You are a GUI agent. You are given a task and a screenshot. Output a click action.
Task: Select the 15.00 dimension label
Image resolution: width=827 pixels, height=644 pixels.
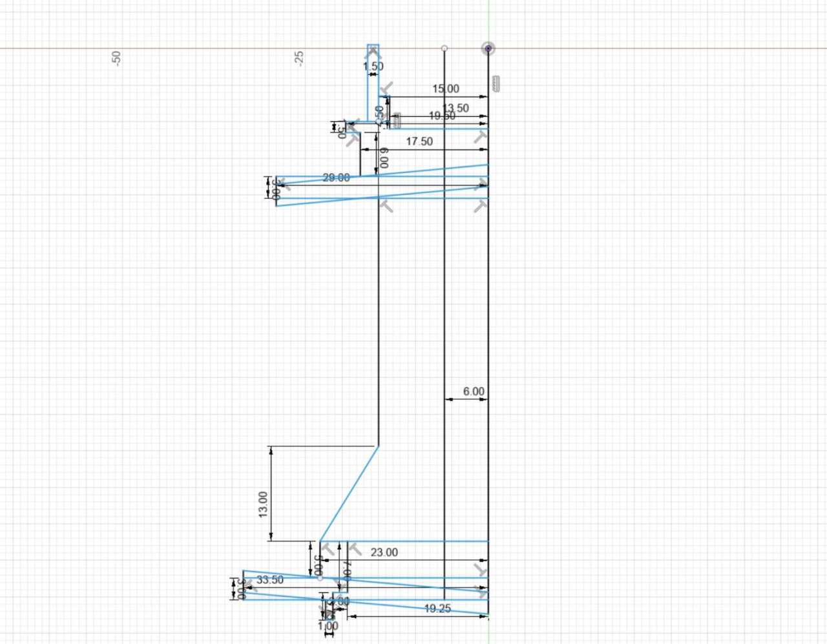(x=446, y=88)
